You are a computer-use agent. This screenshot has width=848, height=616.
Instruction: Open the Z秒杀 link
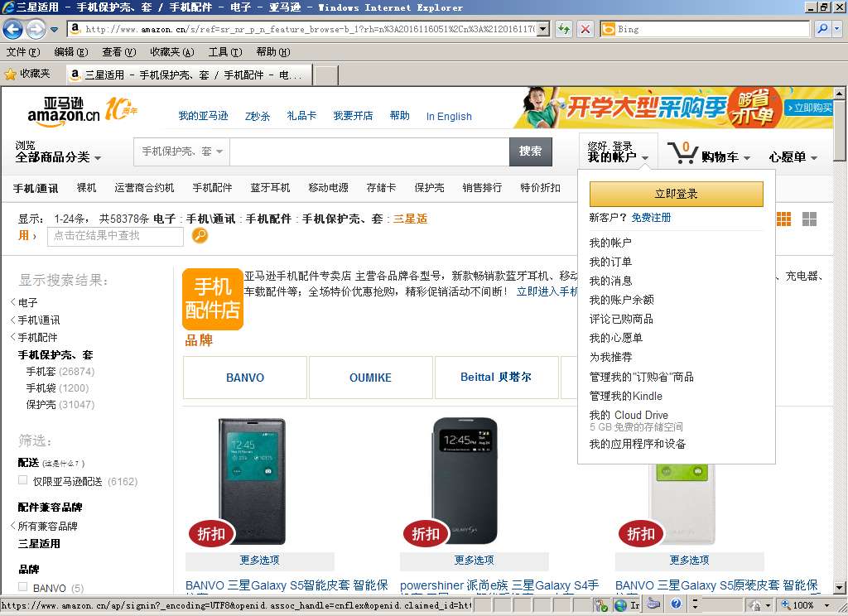point(258,116)
